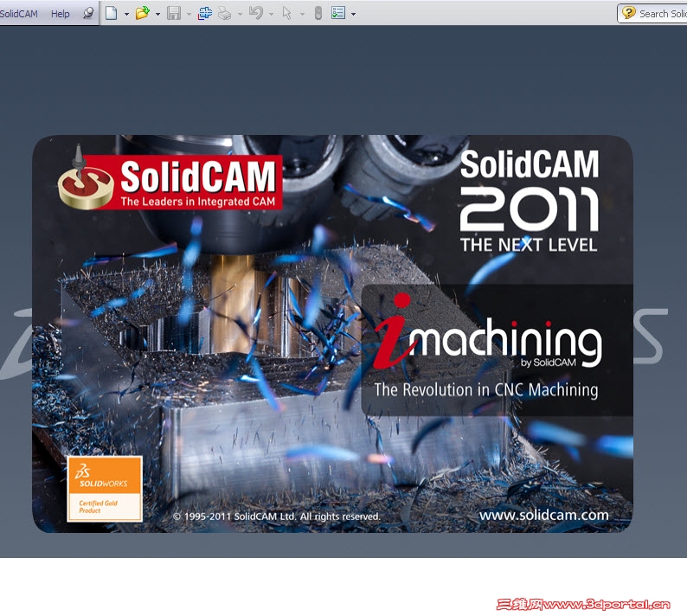Expand the New document dropdown arrow
The image size is (687, 616).
(126, 14)
